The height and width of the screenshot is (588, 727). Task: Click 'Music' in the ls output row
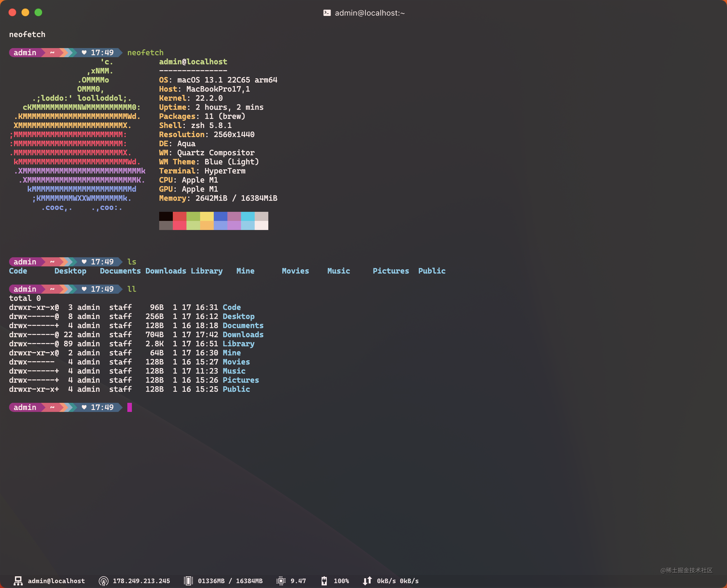[x=338, y=271]
